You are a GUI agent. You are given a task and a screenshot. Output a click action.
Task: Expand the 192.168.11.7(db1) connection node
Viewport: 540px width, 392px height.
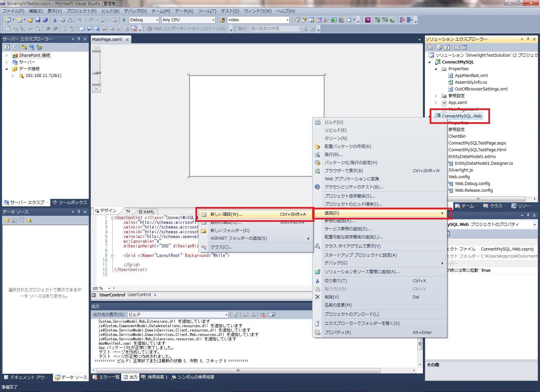click(13, 76)
